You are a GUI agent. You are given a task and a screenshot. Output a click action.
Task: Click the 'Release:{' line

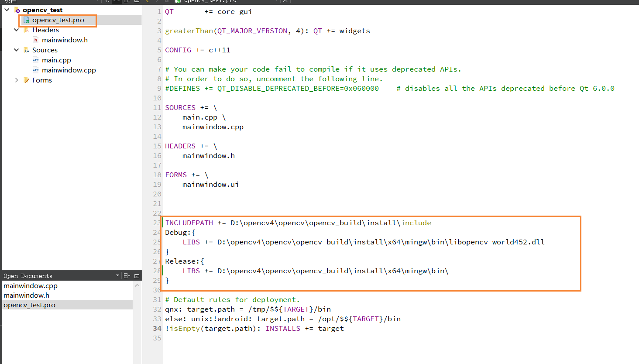pos(185,261)
